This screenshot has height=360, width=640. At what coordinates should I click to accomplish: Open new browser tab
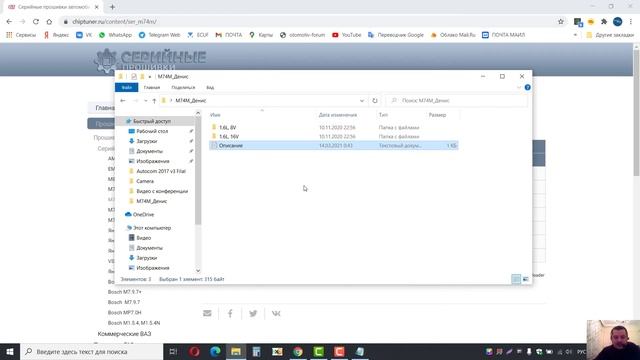tap(112, 7)
